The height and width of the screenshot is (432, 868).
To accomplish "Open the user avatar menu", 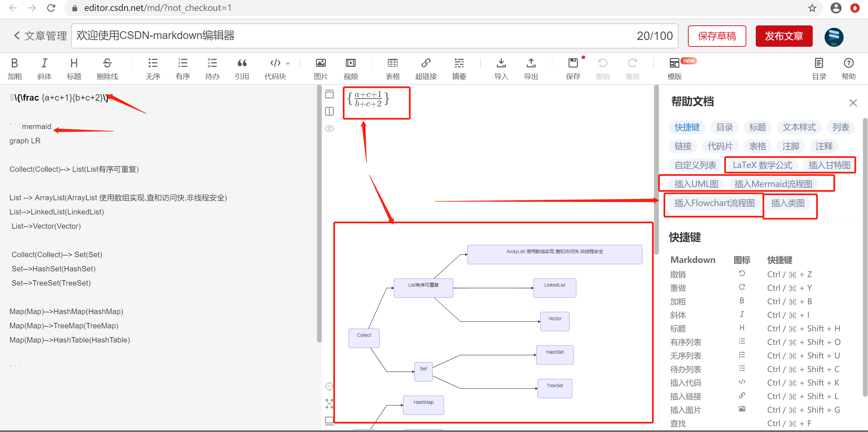I will [834, 37].
